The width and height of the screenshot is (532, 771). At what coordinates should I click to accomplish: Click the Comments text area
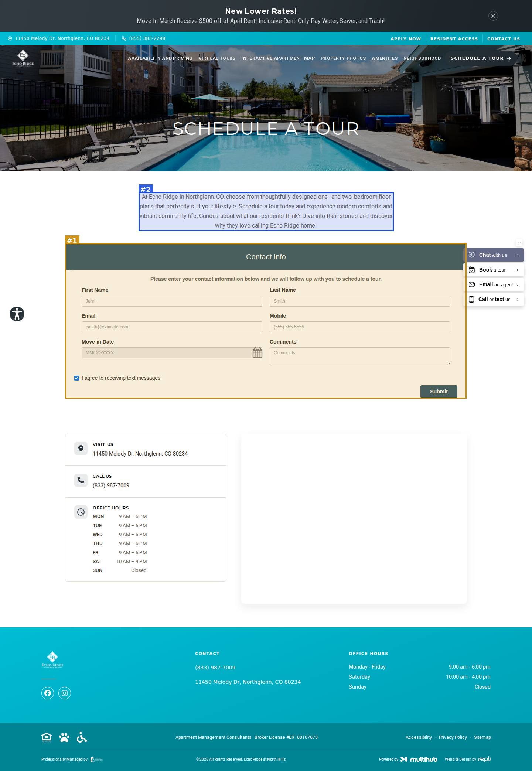click(360, 356)
